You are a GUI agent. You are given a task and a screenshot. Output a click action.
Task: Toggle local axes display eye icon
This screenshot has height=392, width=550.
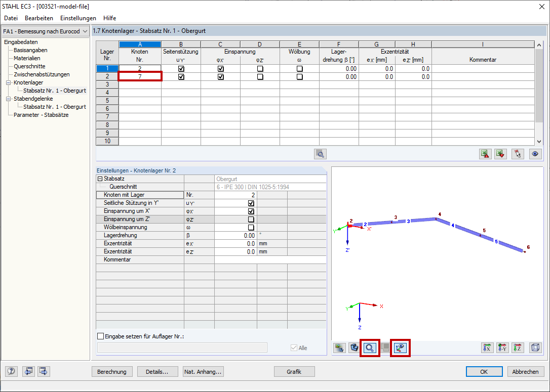pyautogui.click(x=400, y=348)
